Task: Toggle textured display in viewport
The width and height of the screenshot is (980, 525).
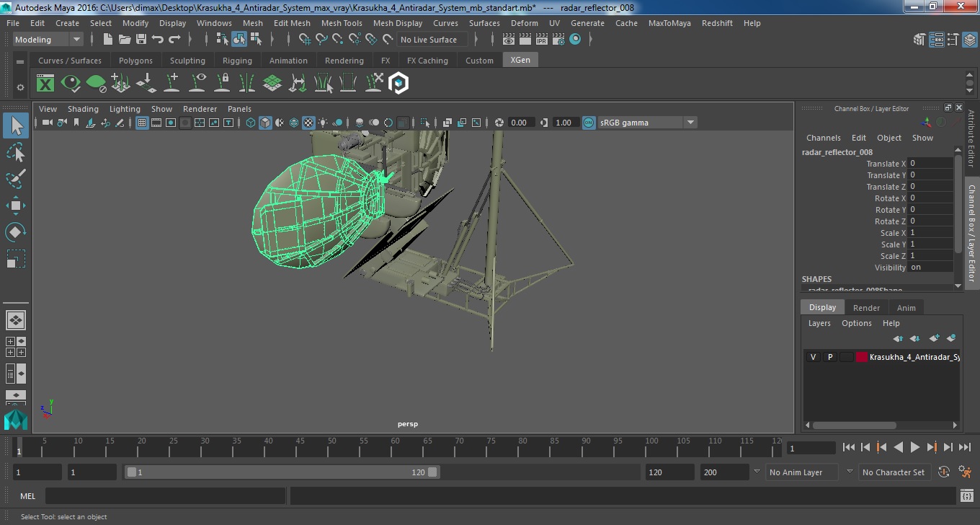Action: coord(308,123)
